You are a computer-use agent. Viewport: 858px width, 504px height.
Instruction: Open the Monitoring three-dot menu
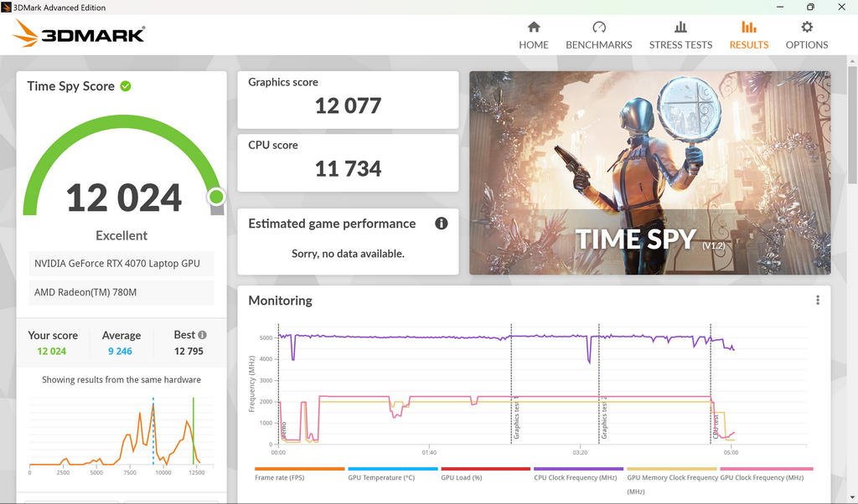818,300
